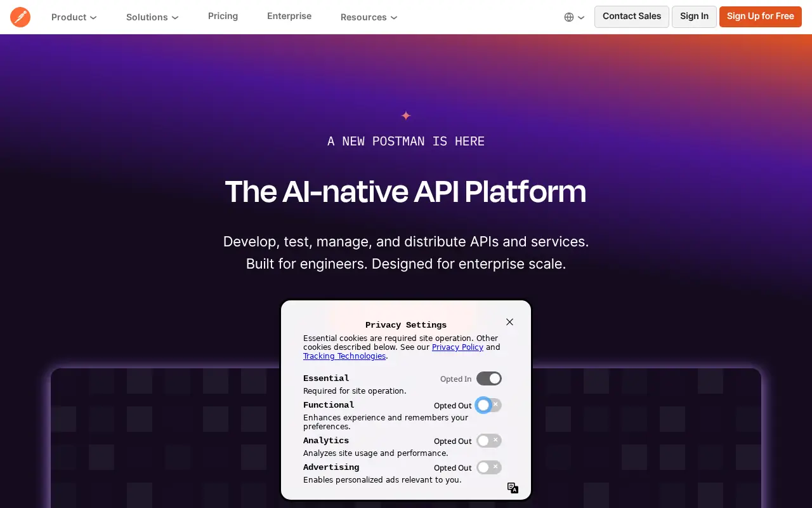Open the Pricing page

pyautogui.click(x=223, y=16)
